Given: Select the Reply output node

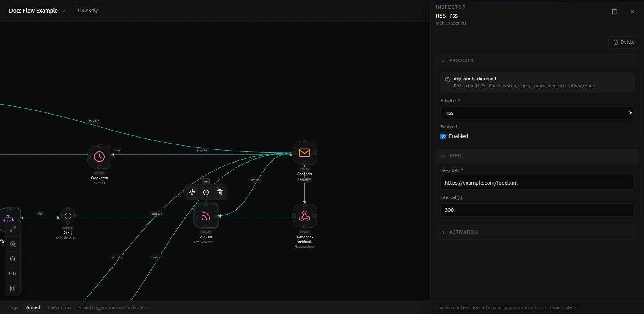Looking at the screenshot, I should (68, 216).
